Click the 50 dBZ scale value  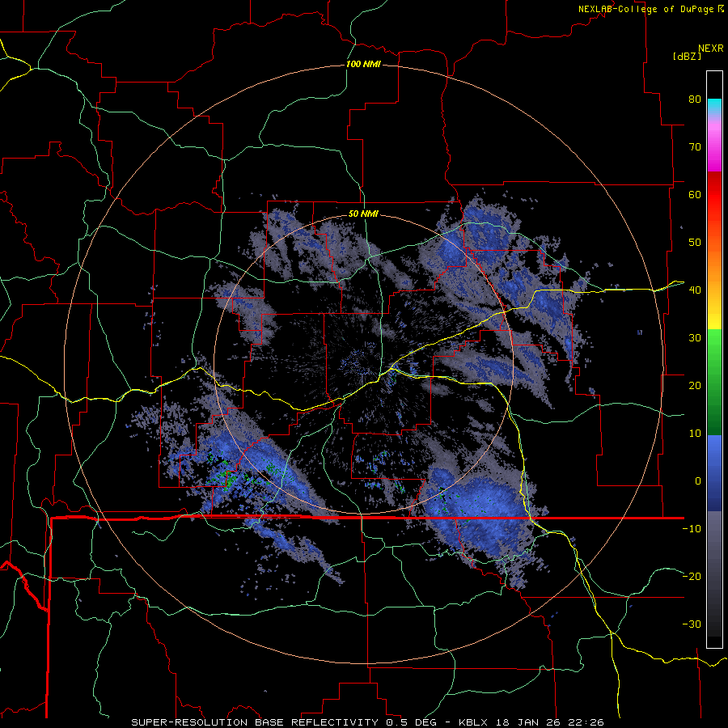(x=695, y=243)
